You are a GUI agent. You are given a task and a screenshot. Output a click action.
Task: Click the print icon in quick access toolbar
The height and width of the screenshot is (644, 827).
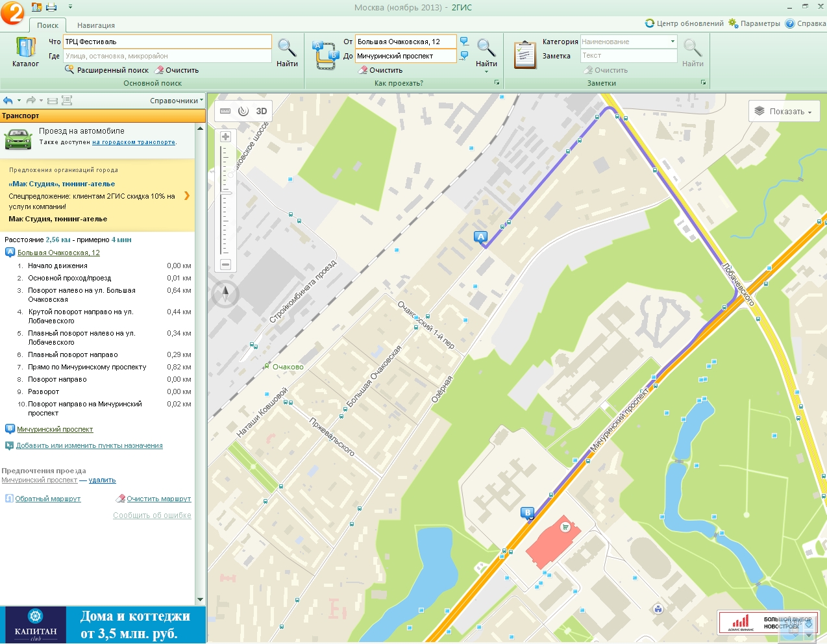pyautogui.click(x=51, y=7)
